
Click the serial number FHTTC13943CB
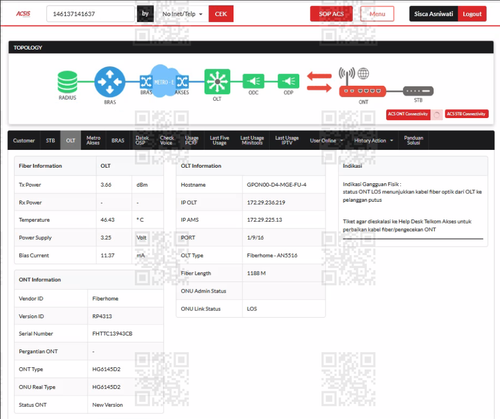tap(112, 334)
